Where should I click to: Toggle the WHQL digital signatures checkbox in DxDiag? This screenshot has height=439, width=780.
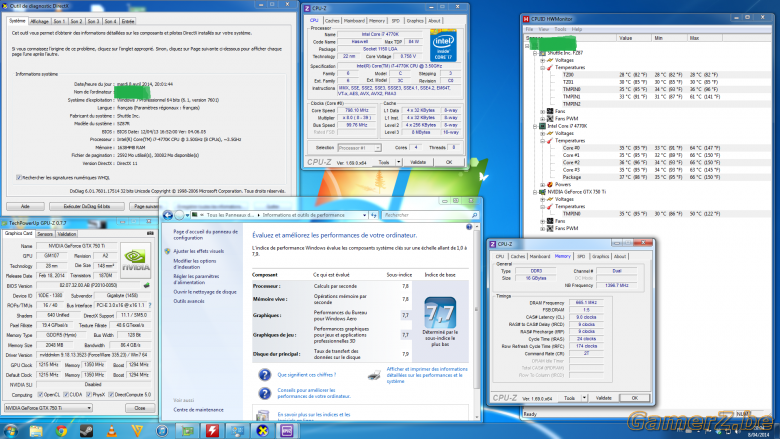click(x=19, y=177)
